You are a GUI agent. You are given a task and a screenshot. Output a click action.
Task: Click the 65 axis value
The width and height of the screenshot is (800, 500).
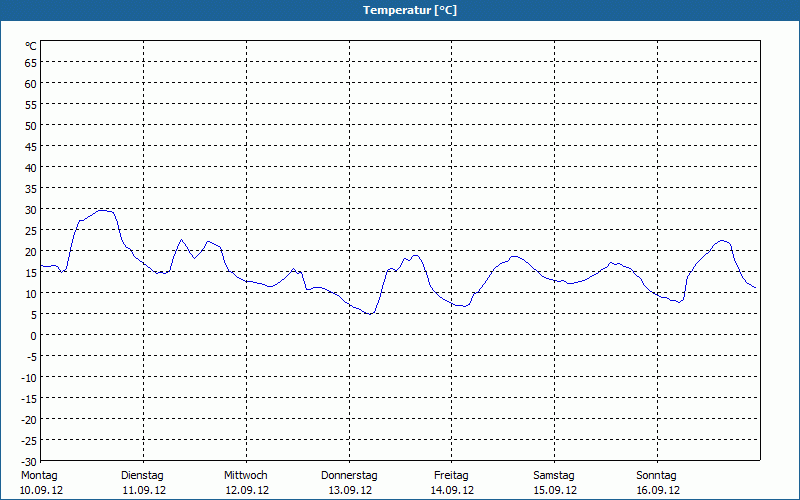[x=31, y=63]
